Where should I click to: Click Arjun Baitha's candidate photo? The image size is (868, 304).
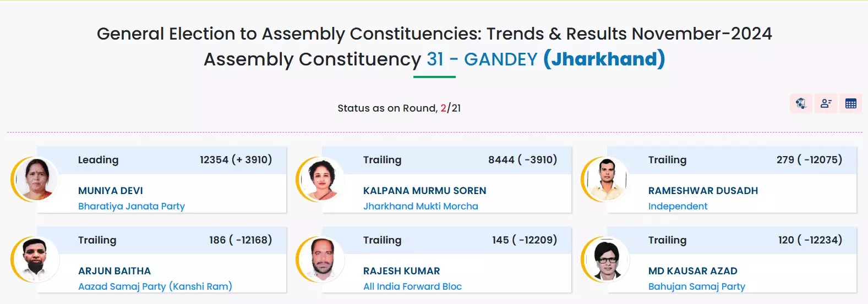[36, 259]
